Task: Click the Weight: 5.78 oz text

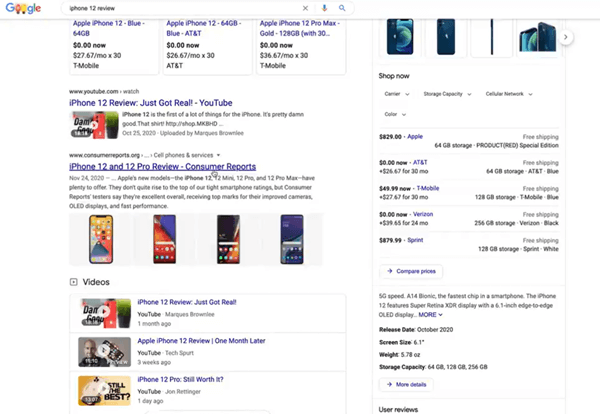Action: [399, 354]
